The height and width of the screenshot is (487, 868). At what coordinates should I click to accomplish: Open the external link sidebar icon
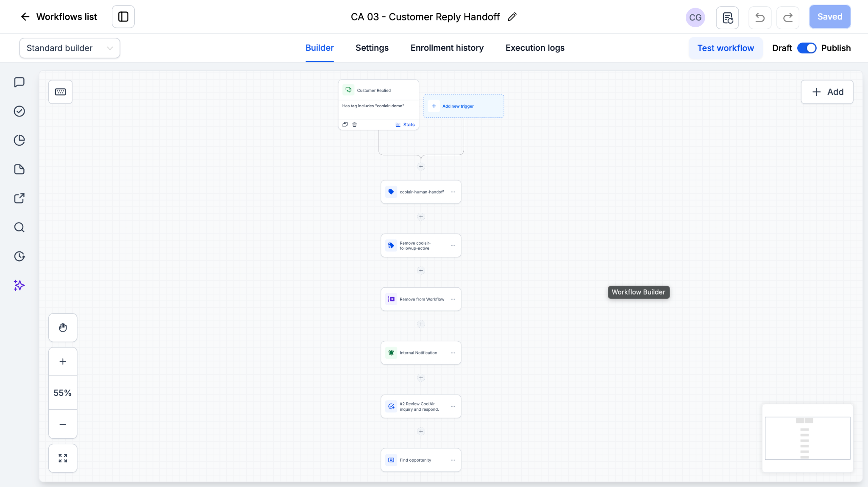[19, 198]
